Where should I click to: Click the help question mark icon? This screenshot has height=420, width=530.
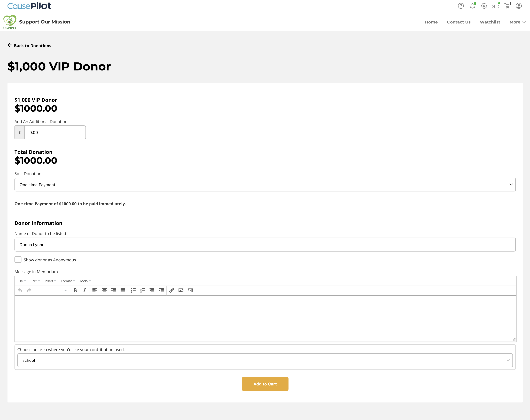(x=461, y=6)
